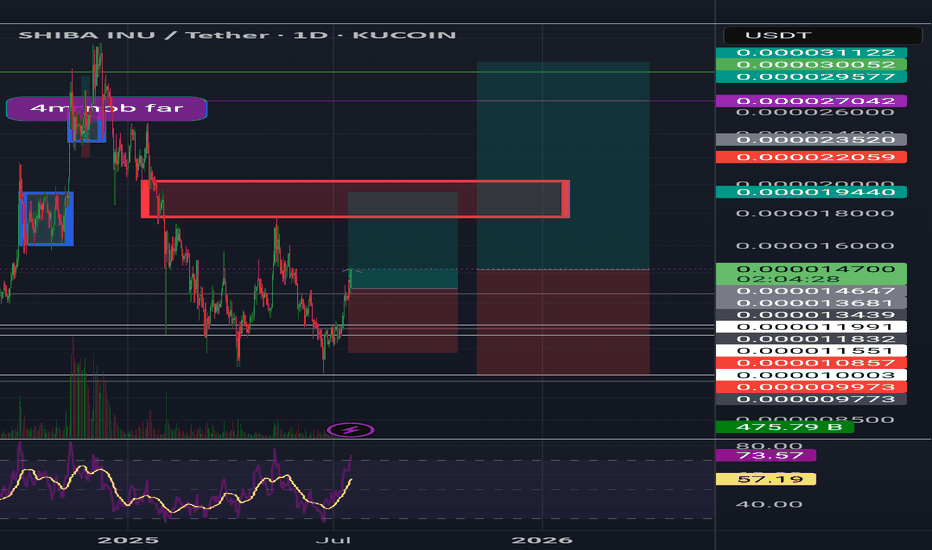932x550 pixels.
Task: Click the white 0.000011551 price label
Action: click(x=811, y=351)
